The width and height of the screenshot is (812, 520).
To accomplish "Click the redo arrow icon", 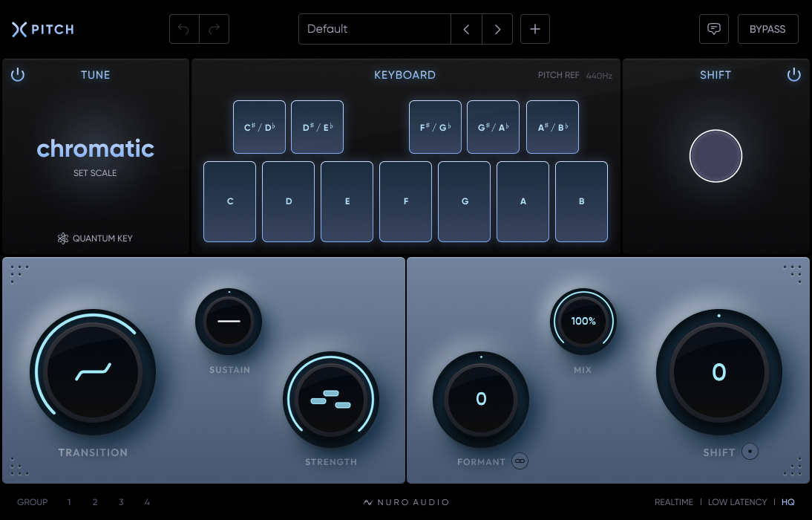I will pos(215,29).
